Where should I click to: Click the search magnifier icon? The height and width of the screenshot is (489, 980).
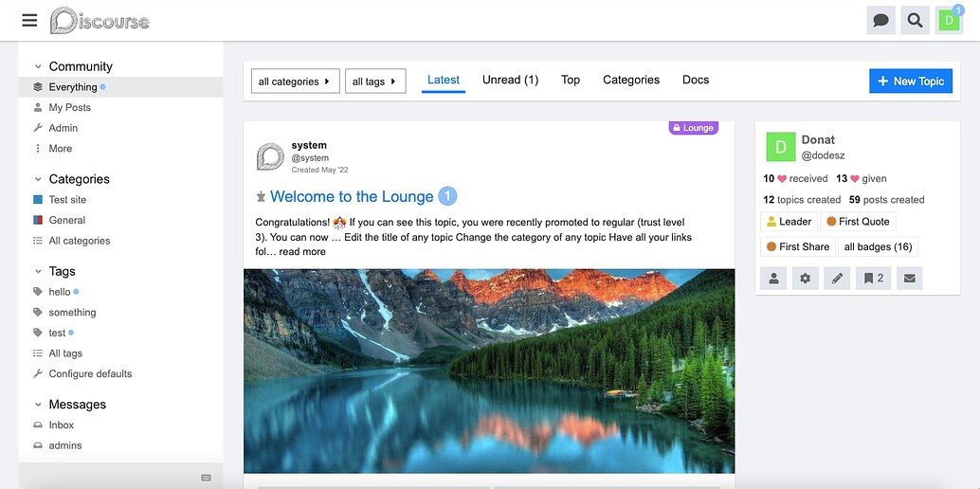coord(915,21)
